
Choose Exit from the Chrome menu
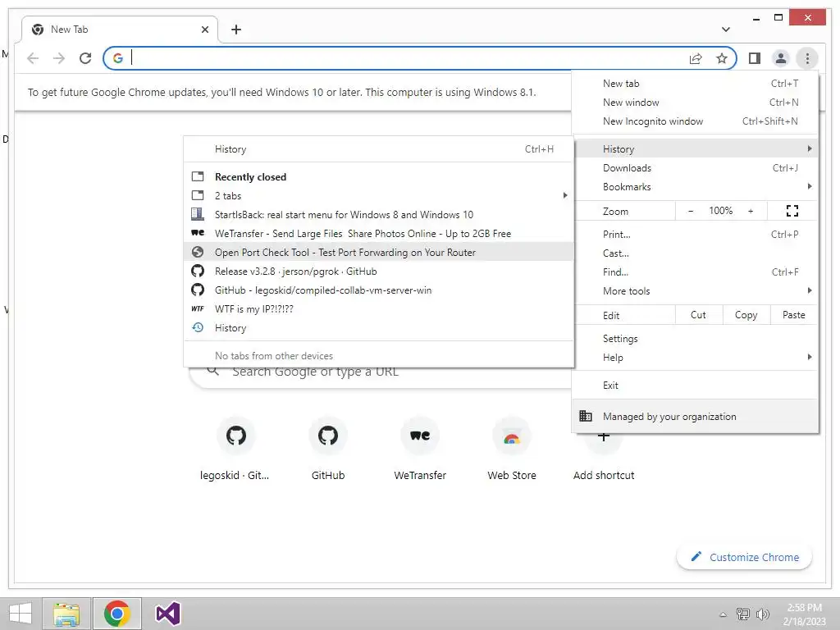(x=695, y=386)
